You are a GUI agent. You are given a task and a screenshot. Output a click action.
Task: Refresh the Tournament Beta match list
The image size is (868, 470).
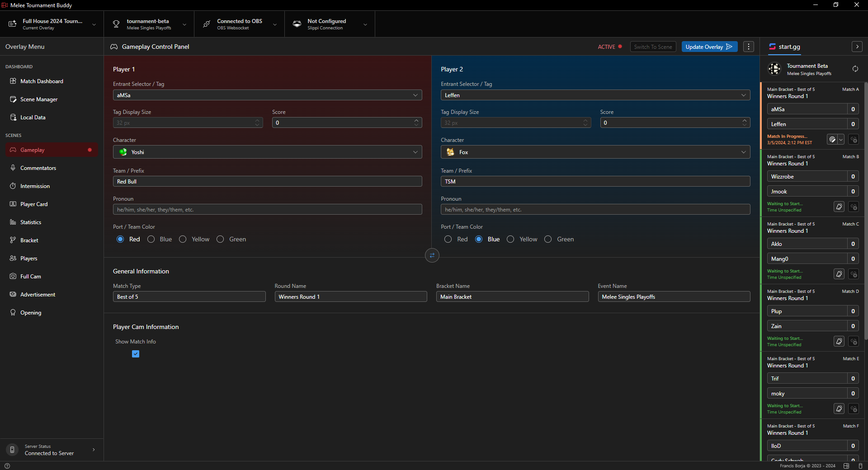pyautogui.click(x=855, y=69)
